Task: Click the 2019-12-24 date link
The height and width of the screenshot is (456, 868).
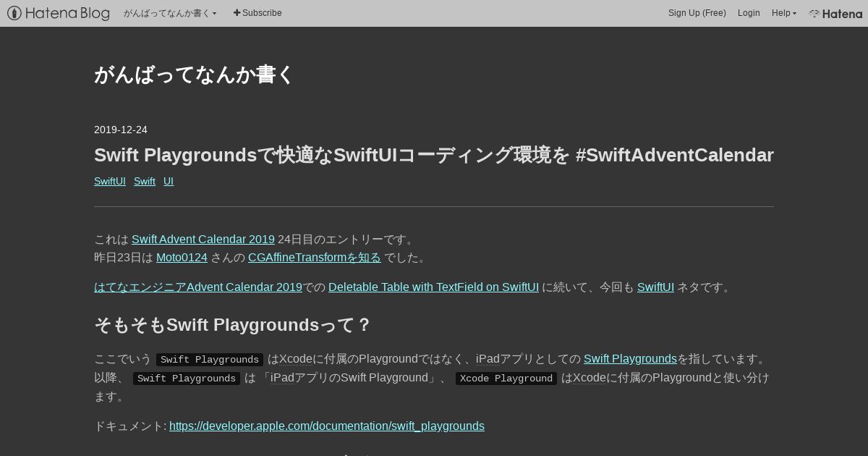Action: 121,130
